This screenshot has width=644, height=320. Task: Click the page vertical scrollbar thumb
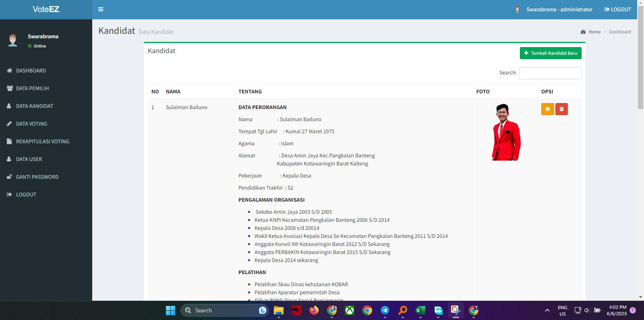tap(640, 57)
